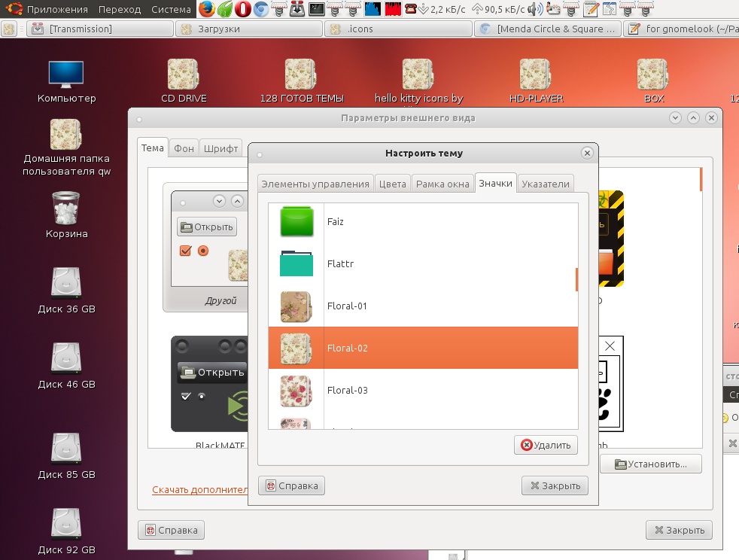Switch to the Указатели tab
This screenshot has width=739, height=560.
[546, 184]
